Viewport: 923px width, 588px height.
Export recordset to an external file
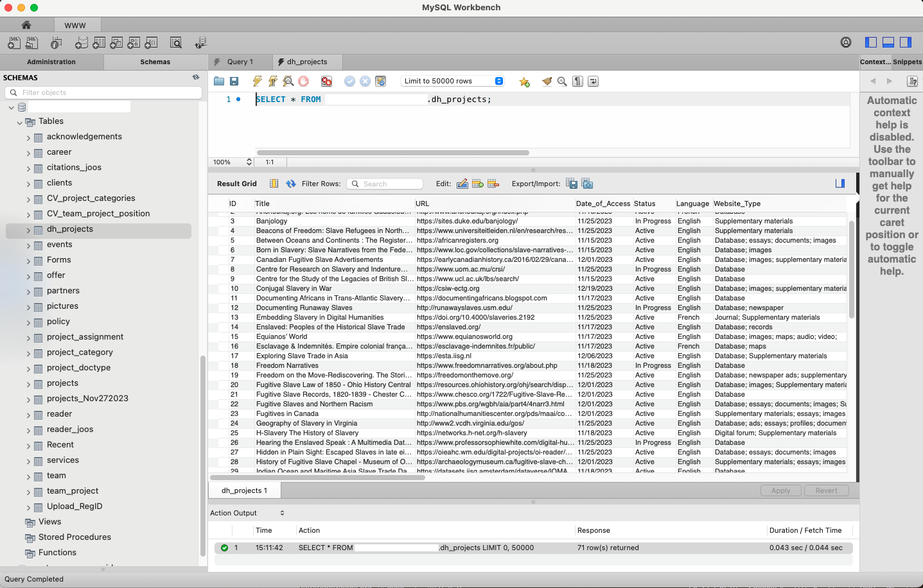[571, 184]
